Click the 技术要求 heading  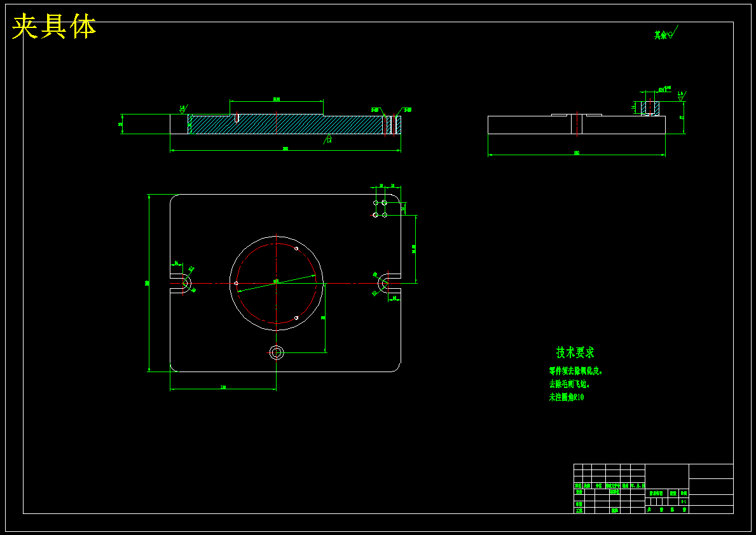coord(575,352)
